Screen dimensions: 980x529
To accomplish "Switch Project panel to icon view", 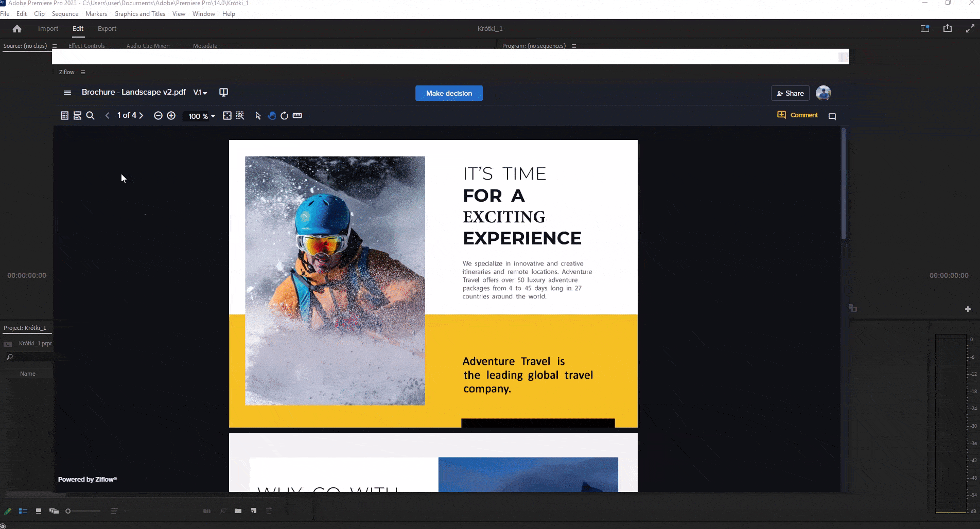I will (39, 511).
